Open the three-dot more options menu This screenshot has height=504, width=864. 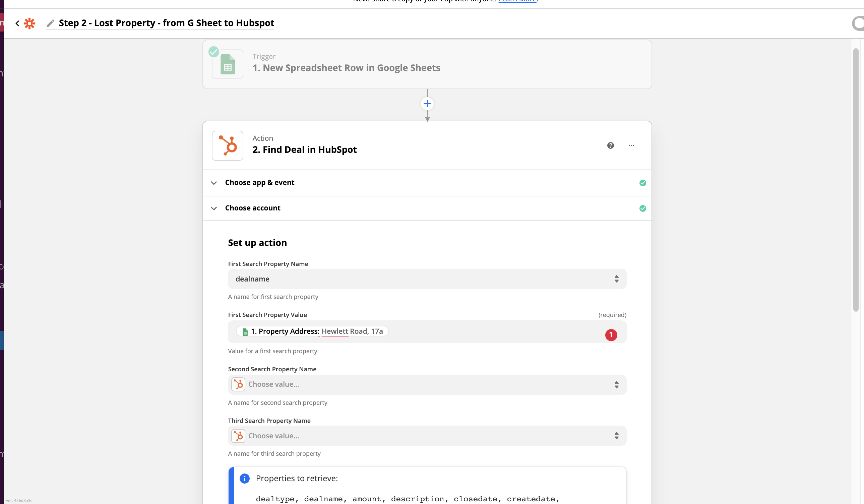pyautogui.click(x=631, y=146)
